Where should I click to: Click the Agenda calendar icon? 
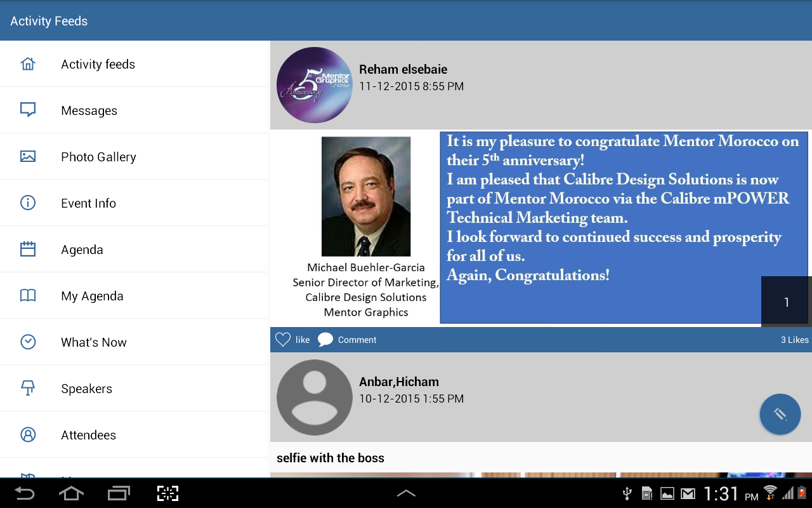click(28, 249)
